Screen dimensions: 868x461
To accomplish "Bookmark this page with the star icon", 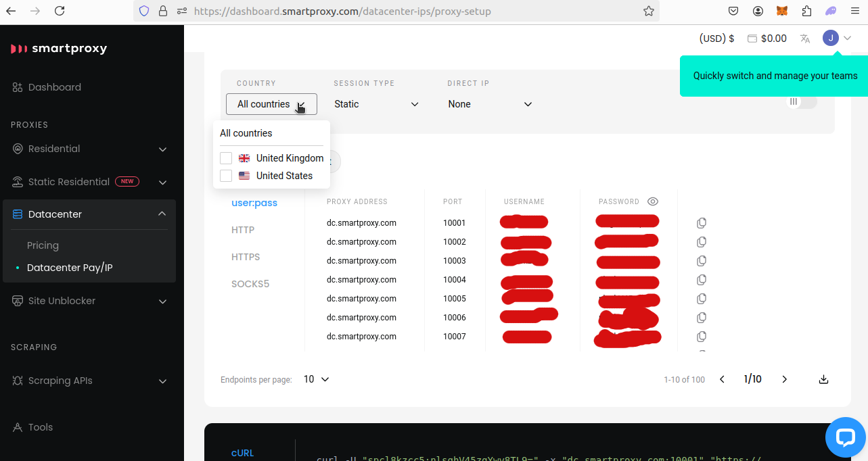I will (649, 11).
